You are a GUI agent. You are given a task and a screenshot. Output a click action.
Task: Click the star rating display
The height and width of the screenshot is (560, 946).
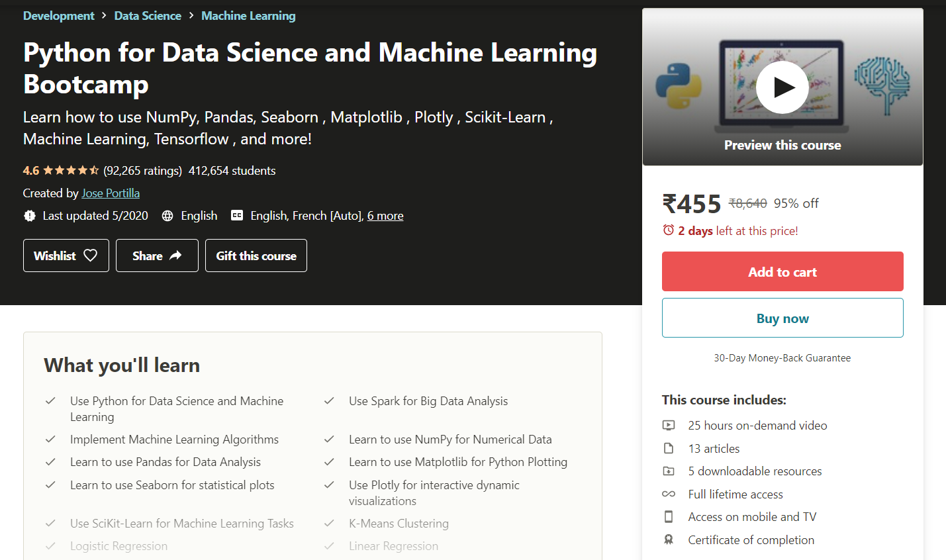coord(71,171)
